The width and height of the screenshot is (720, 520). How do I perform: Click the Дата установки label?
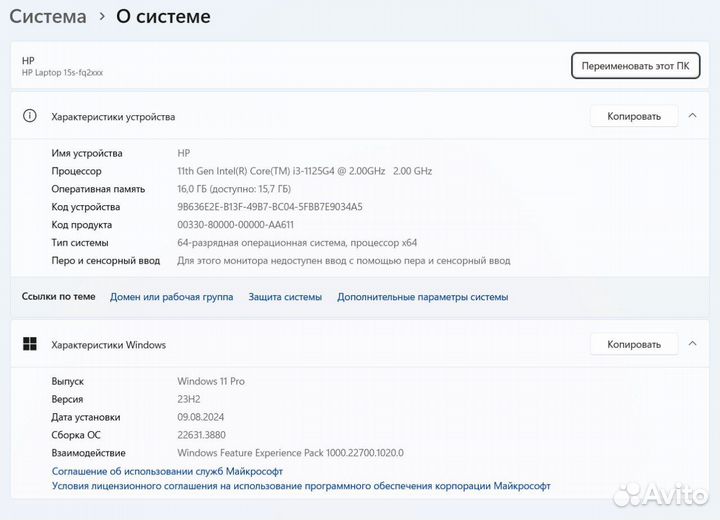tap(86, 417)
